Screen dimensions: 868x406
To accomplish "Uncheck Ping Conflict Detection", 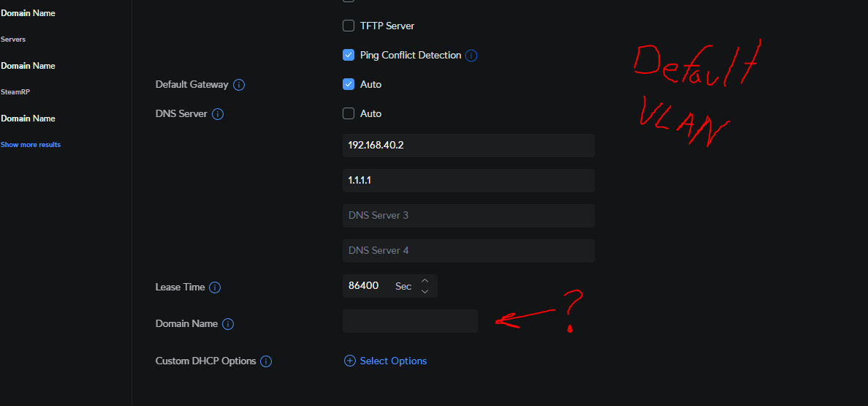I will pyautogui.click(x=349, y=55).
